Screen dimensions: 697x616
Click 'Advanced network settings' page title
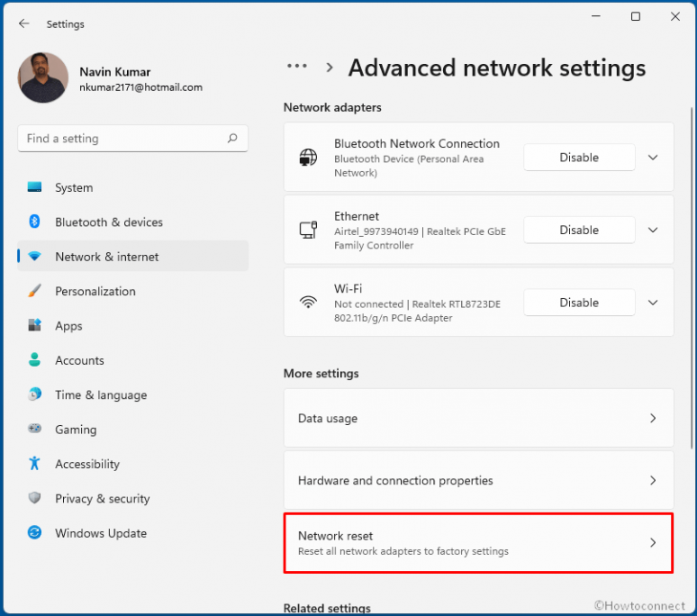coord(496,68)
